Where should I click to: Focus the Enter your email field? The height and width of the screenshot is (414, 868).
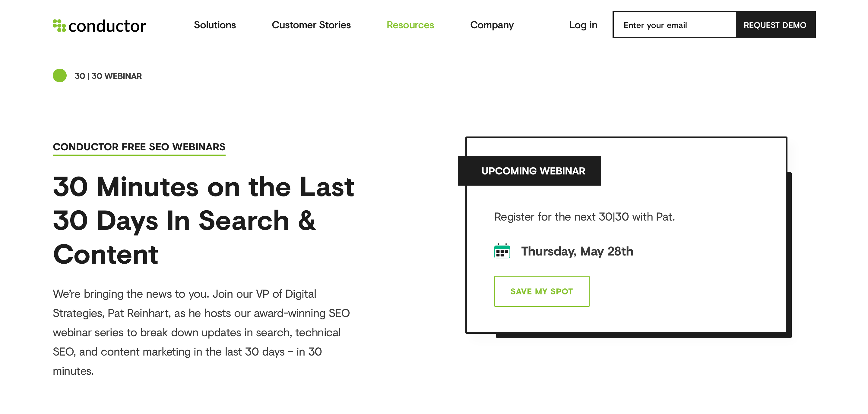[675, 25]
